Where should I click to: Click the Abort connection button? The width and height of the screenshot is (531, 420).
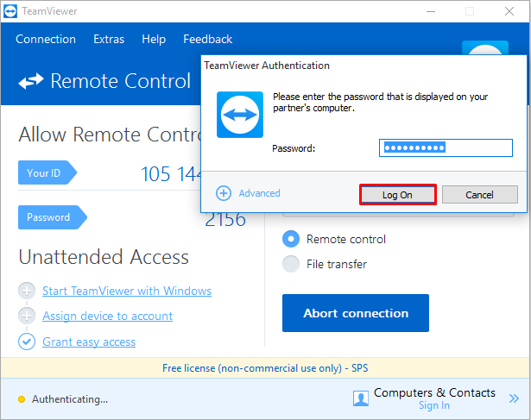click(x=356, y=313)
